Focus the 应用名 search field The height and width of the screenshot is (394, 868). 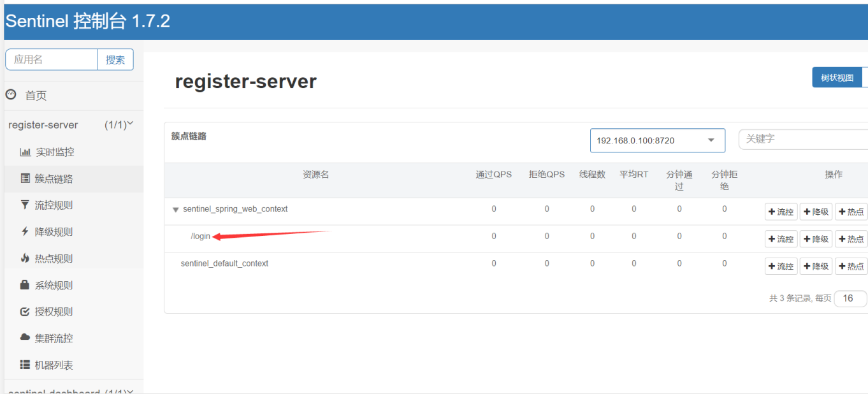click(52, 59)
